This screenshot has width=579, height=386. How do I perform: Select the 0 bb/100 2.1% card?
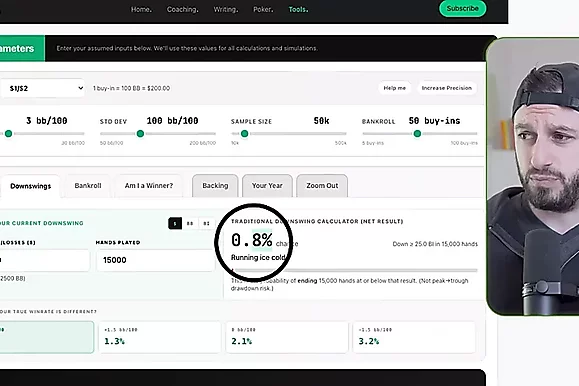point(287,337)
